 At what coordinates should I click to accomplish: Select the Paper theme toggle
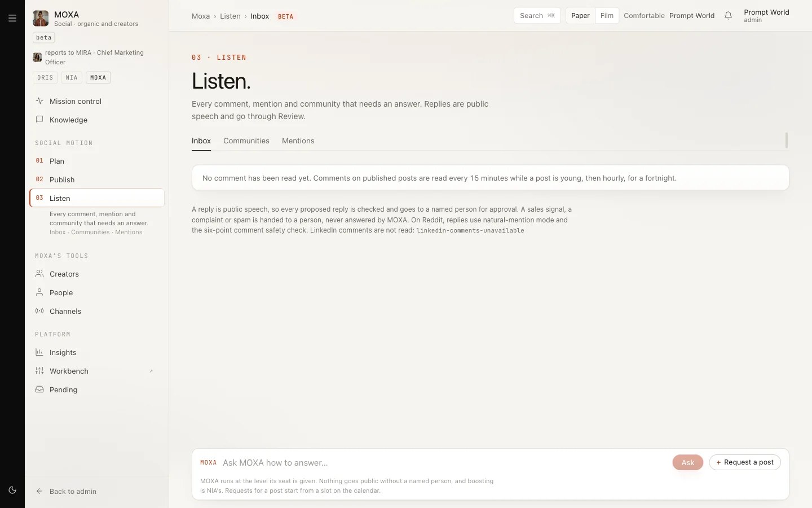tap(580, 16)
